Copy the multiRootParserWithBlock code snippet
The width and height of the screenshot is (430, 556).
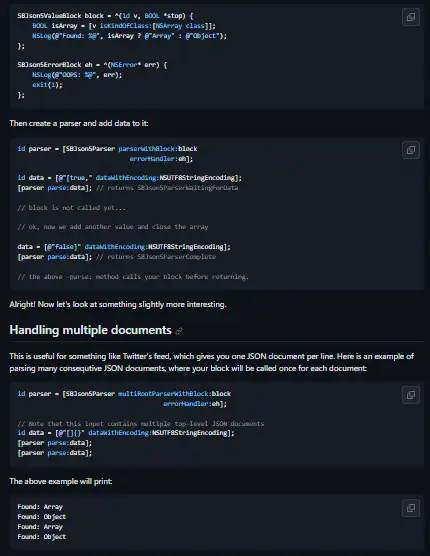pyautogui.click(x=411, y=395)
